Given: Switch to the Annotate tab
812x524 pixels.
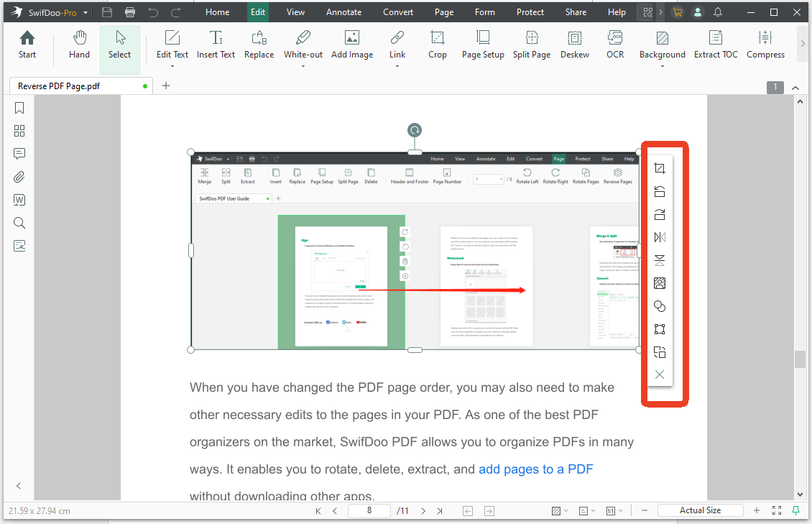Looking at the screenshot, I should [344, 12].
